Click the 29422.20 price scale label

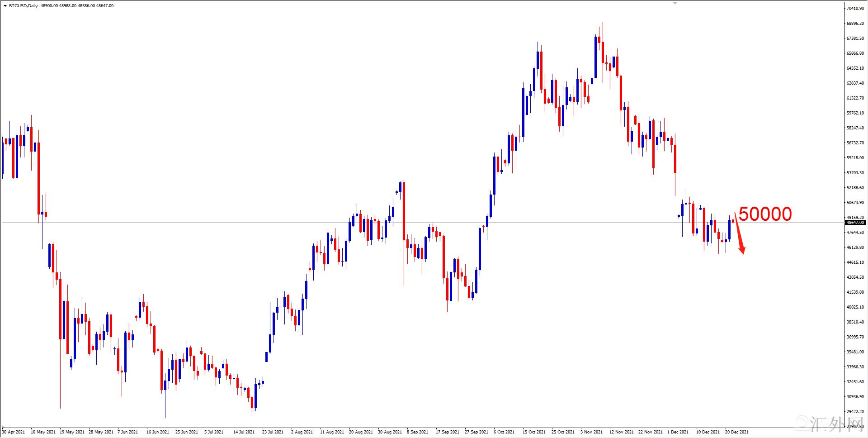coord(855,412)
